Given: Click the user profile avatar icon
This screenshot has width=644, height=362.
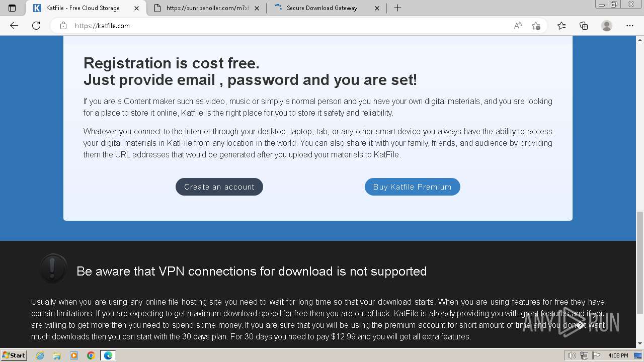Looking at the screenshot, I should 607,26.
